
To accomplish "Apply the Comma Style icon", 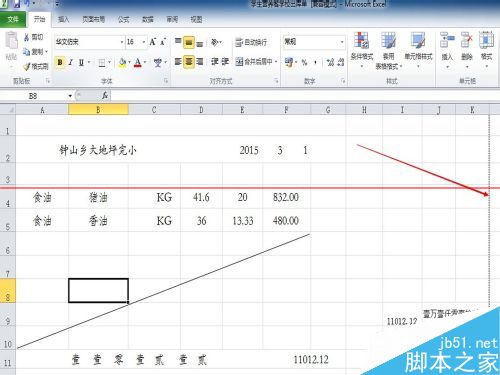I will tap(315, 62).
